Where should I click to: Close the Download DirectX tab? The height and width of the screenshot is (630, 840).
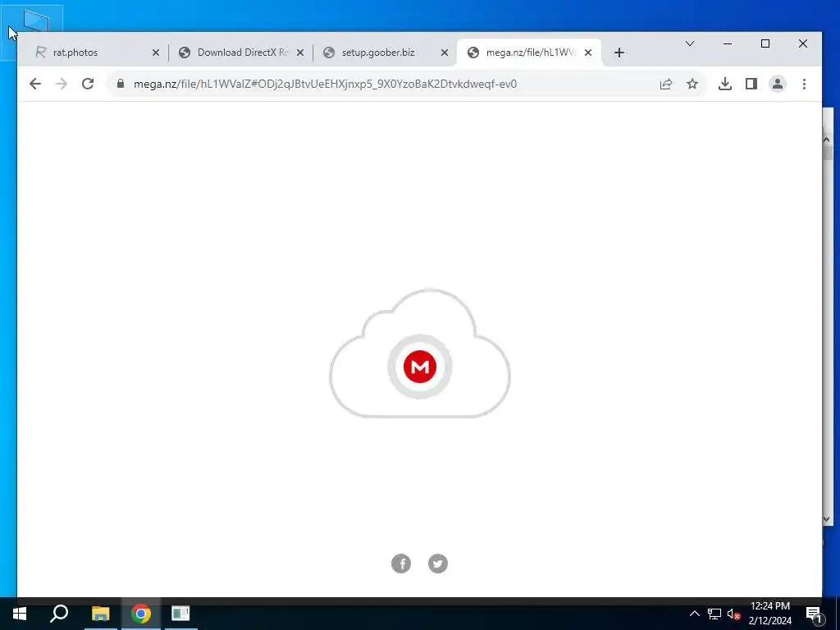(300, 52)
